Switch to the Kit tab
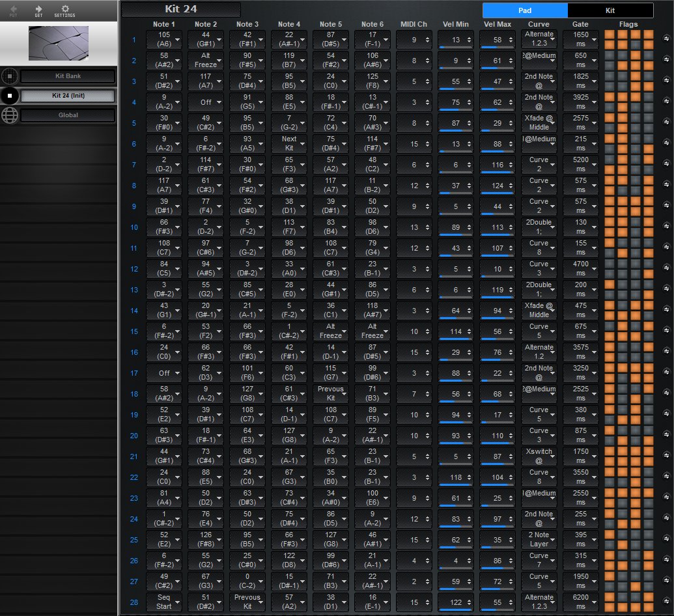The height and width of the screenshot is (616, 674). pyautogui.click(x=610, y=10)
